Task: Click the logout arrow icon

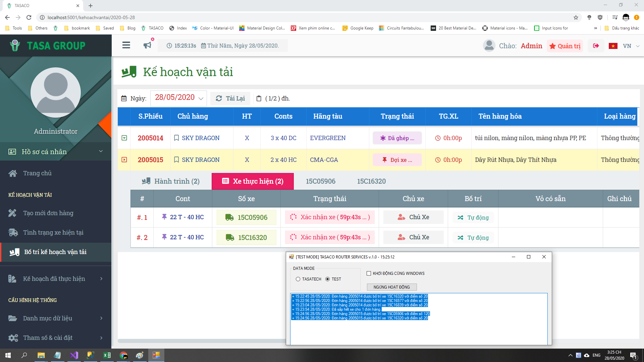Action: (596, 46)
